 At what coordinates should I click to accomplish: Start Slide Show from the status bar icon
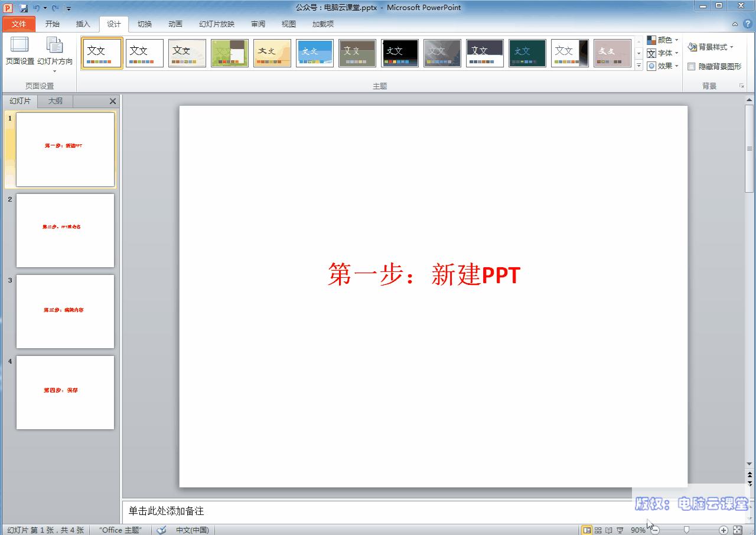click(620, 530)
